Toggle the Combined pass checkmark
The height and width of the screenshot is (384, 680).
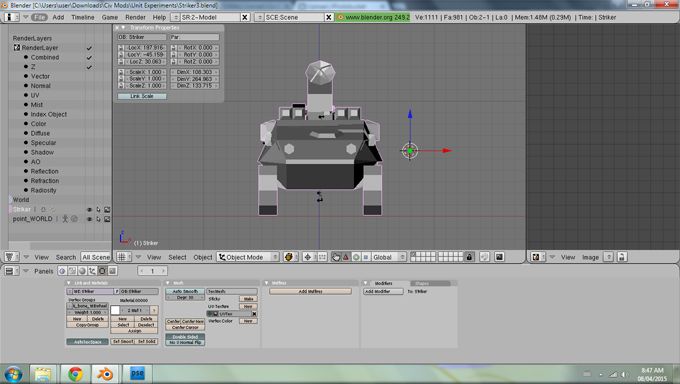tap(89, 57)
